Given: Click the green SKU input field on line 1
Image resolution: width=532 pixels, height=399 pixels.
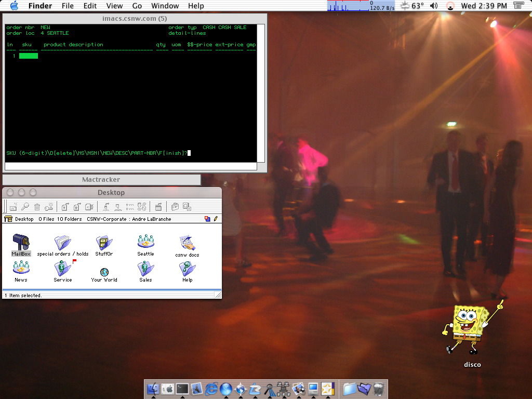Looking at the screenshot, I should coord(29,56).
